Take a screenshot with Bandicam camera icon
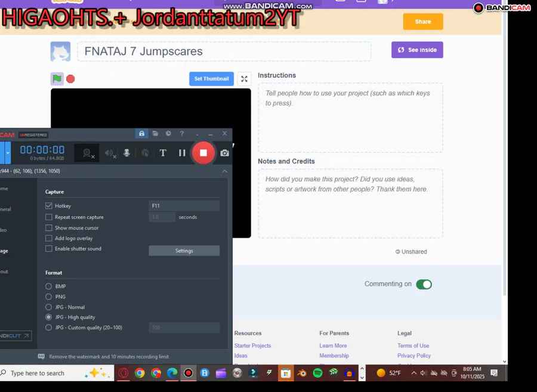Viewport: 537px width, 392px height. tap(225, 153)
